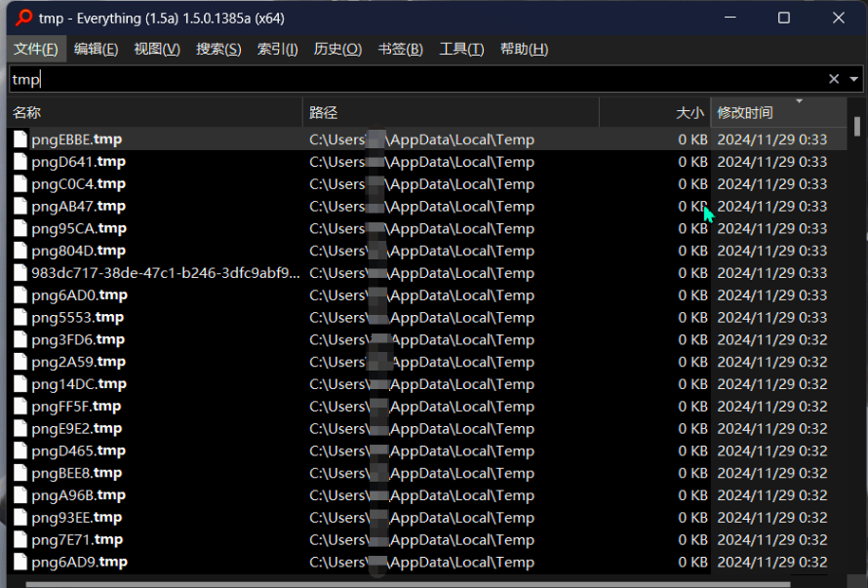
Task: Sort by 路径 column header
Action: [451, 113]
